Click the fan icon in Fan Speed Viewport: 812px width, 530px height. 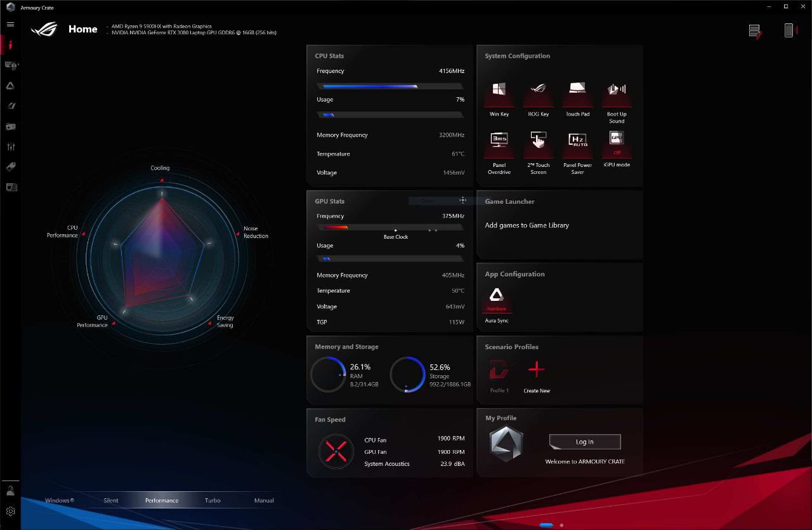point(336,451)
